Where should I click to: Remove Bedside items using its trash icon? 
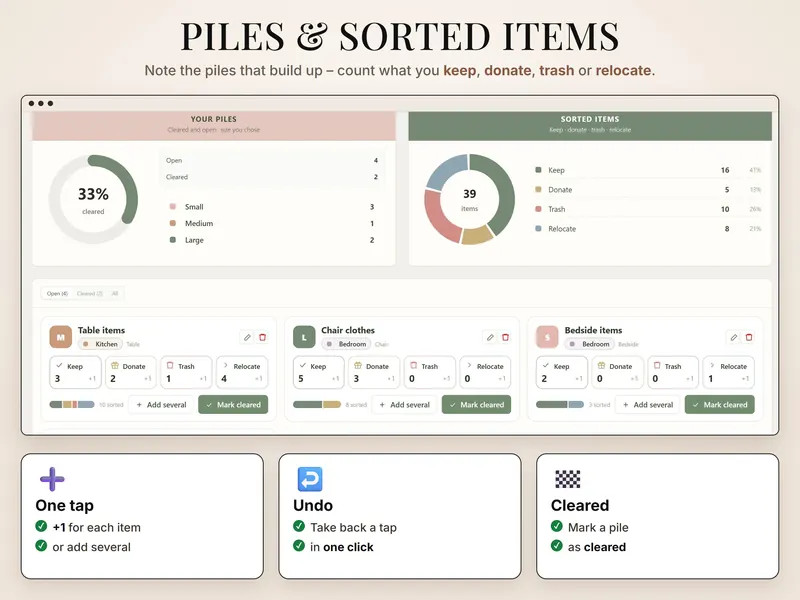click(x=749, y=337)
